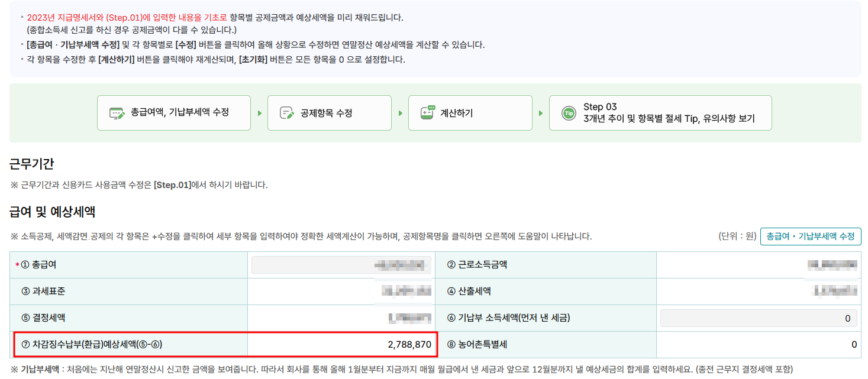Click the green Tip icon in Step 03 card
The image size is (868, 379).
[567, 112]
